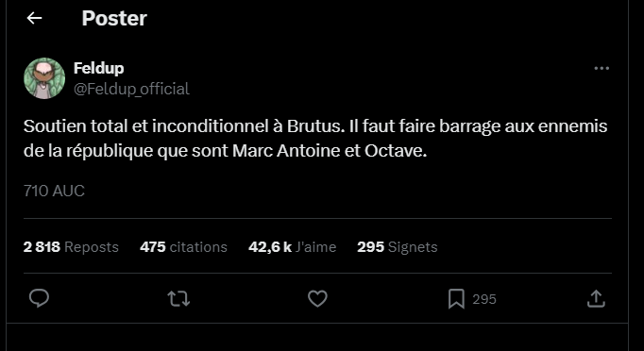This screenshot has width=644, height=351.
Task: Share the post via the upload arrow icon
Action: coord(596,298)
